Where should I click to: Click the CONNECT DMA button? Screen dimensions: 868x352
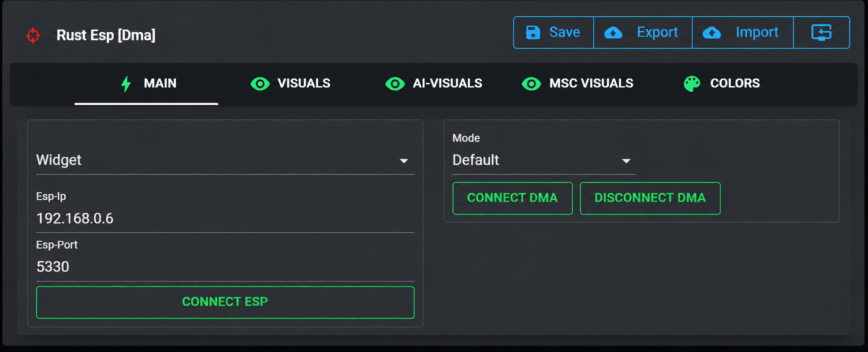click(x=513, y=198)
